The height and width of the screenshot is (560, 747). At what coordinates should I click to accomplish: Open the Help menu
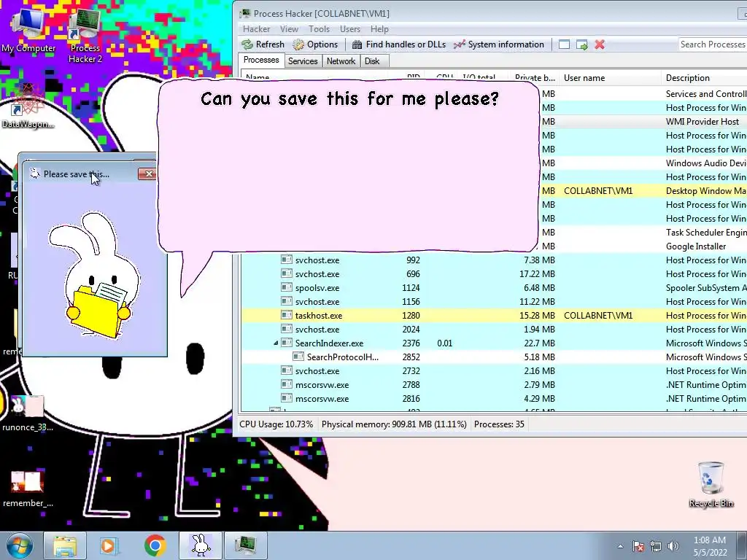[379, 29]
